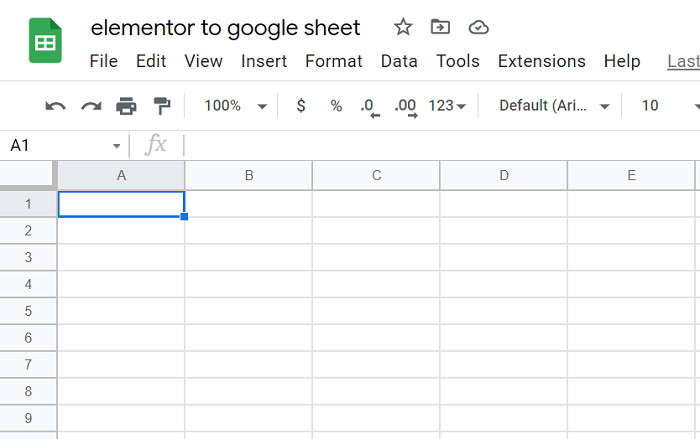Select row 8 header
The width and height of the screenshot is (700, 439).
click(x=28, y=392)
